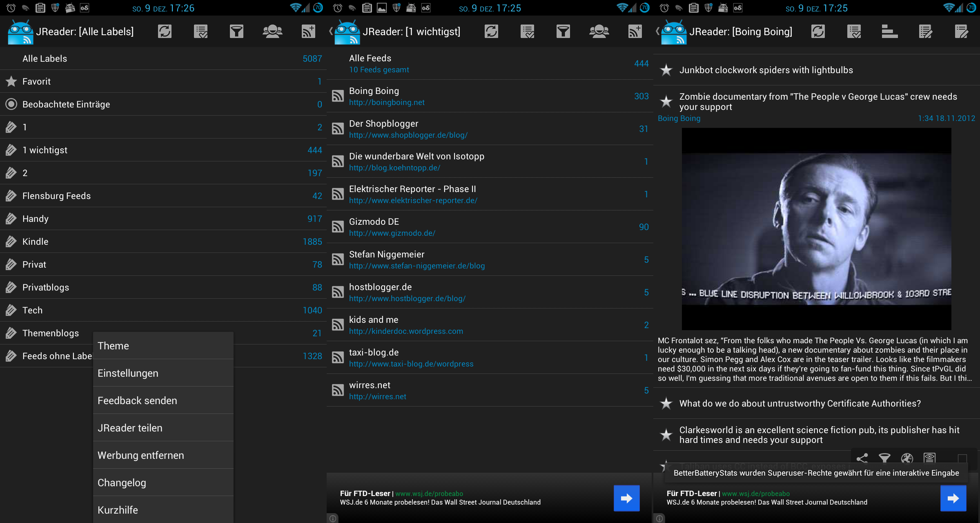Tap alarm clock status icon above Boing Boing panel
Image resolution: width=980 pixels, height=523 pixels.
tap(664, 8)
